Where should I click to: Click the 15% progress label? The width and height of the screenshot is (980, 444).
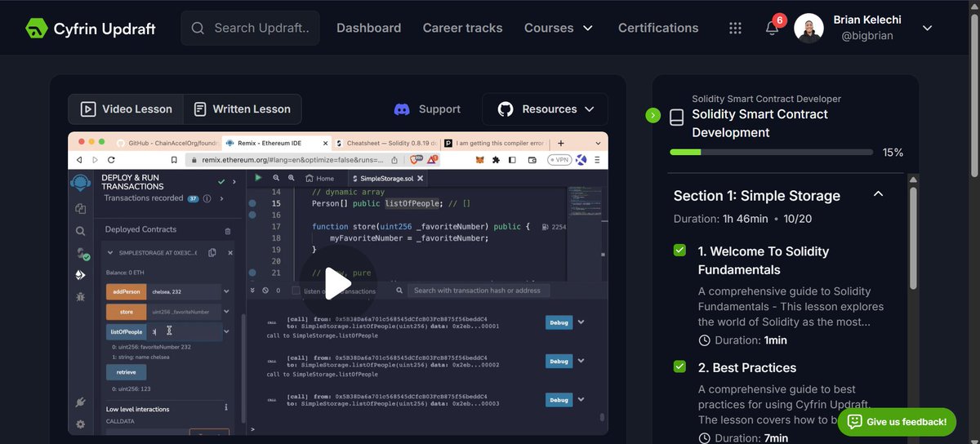click(893, 153)
